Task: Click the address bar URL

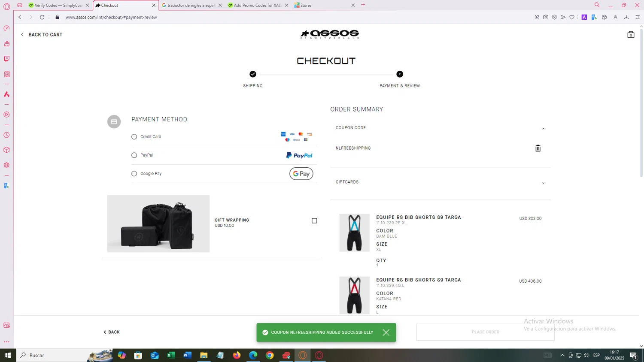Action: pyautogui.click(x=111, y=17)
